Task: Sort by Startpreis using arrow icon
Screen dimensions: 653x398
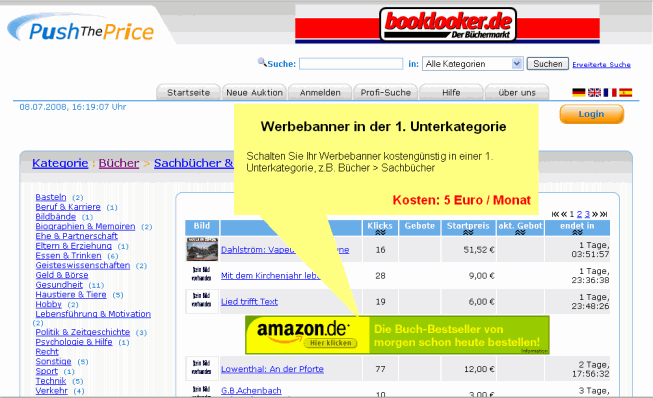Action: [x=468, y=233]
